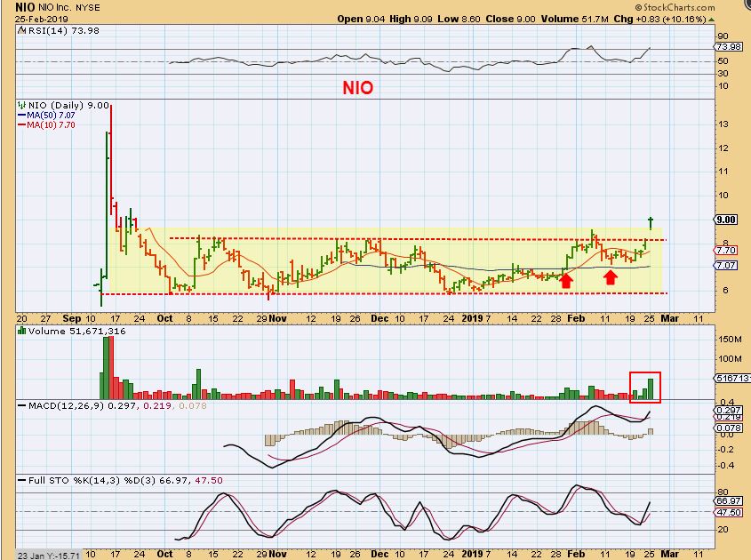751x560 pixels.
Task: Click the 'High 9.09' value
Action: [411, 20]
